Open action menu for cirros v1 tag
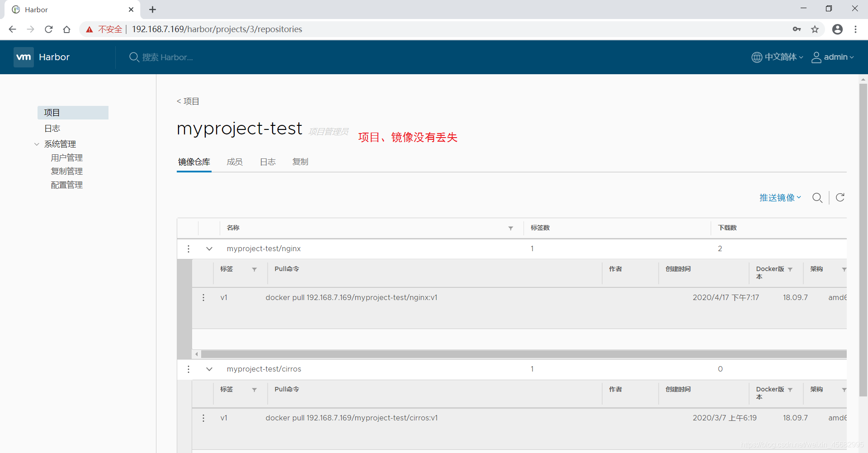868x453 pixels. pyautogui.click(x=203, y=418)
